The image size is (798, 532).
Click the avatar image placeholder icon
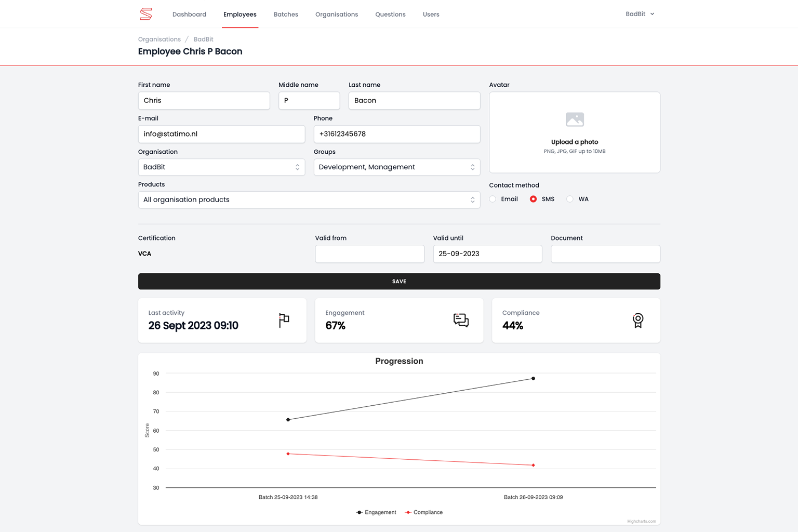(x=575, y=119)
